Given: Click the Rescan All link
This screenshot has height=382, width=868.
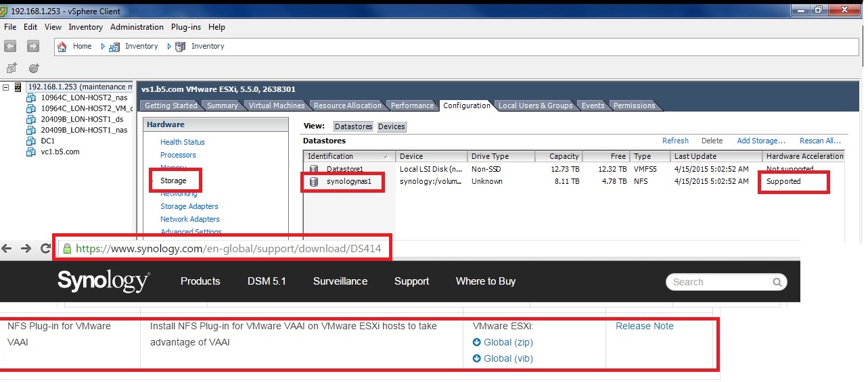Looking at the screenshot, I should point(820,141).
